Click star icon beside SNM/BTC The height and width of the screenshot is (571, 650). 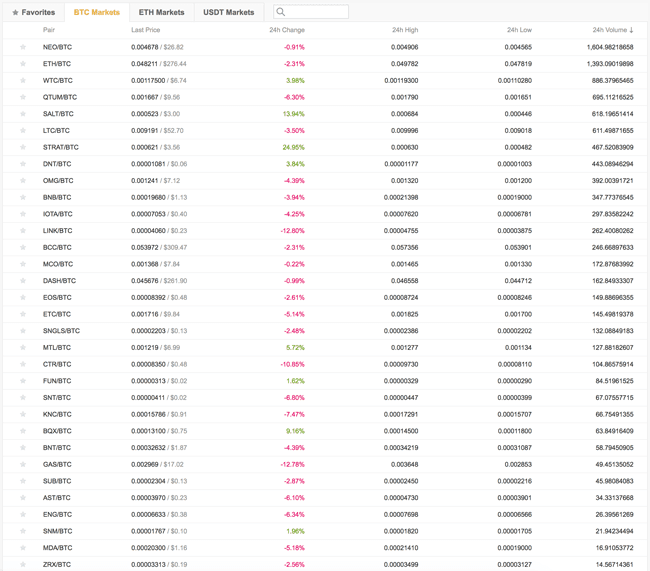pos(23,531)
